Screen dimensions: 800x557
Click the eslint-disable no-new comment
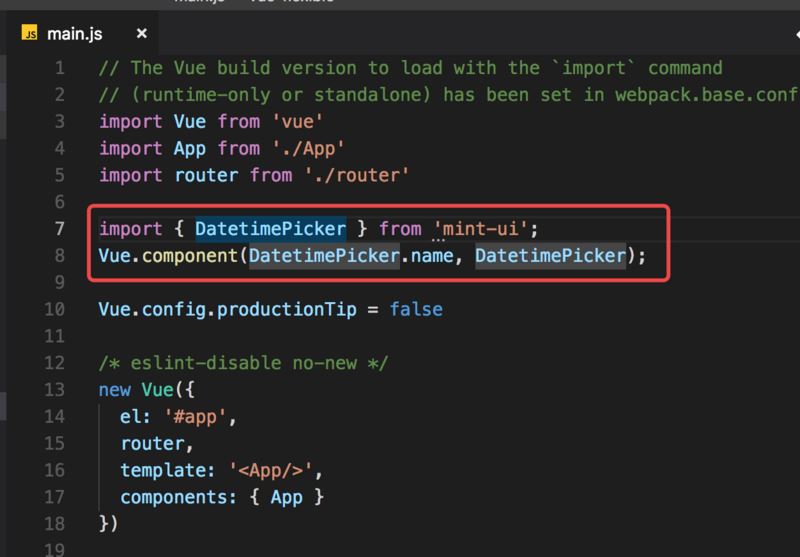click(243, 363)
